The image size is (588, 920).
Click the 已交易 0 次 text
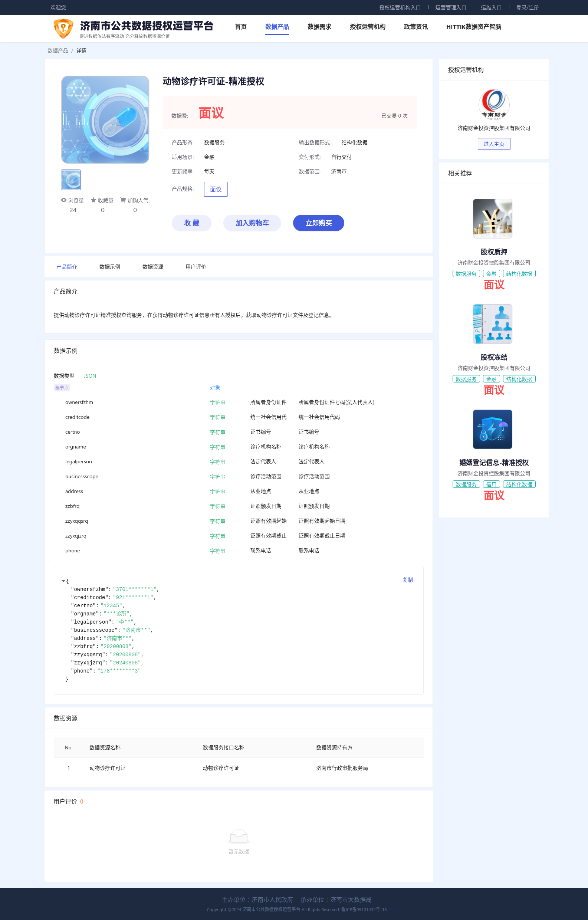coord(394,116)
